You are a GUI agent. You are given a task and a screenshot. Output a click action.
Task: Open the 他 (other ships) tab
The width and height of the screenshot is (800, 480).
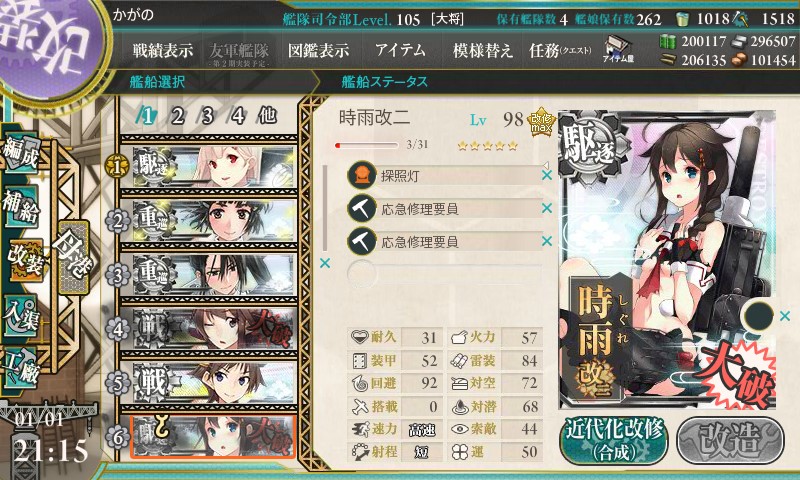click(x=267, y=116)
